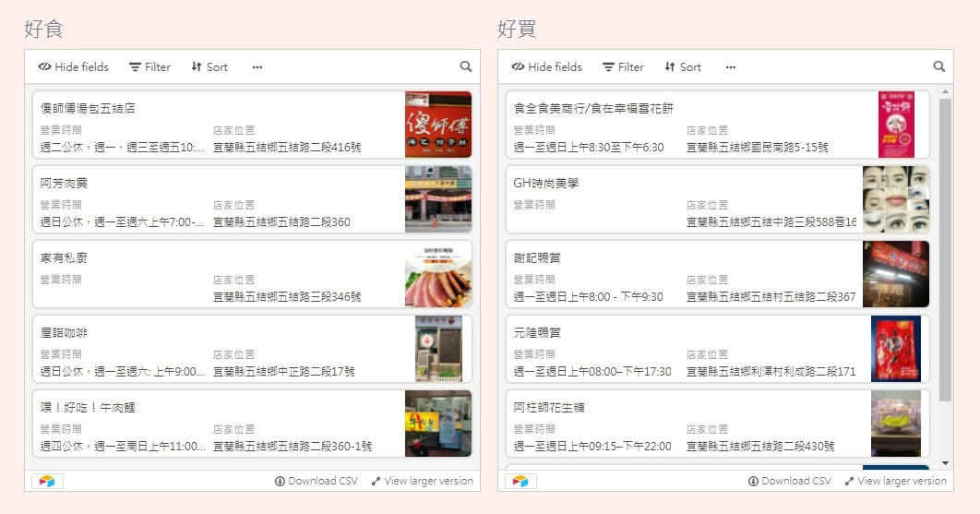This screenshot has height=514, width=980.
Task: Download CSV from the 好買 panel
Action: [x=789, y=481]
